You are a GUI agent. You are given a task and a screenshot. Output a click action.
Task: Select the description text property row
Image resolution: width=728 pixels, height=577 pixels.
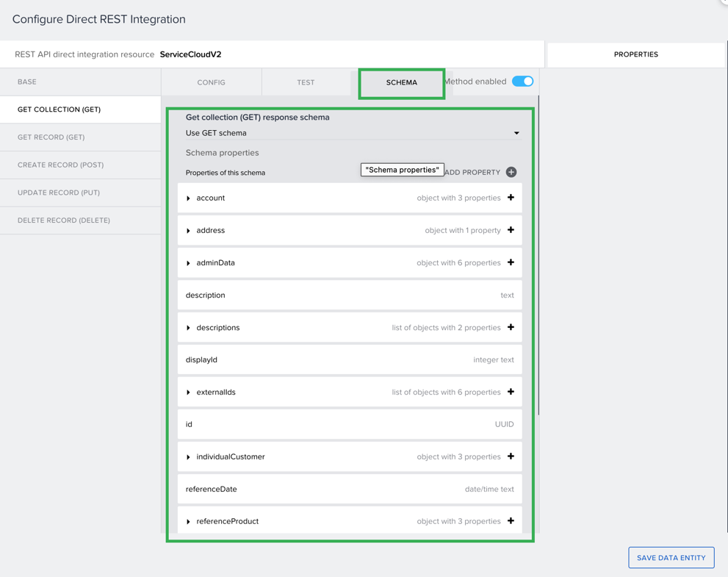[x=350, y=295]
